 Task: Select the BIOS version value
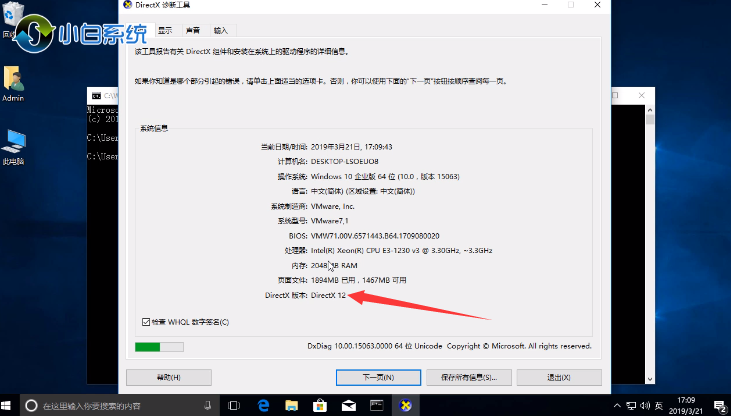click(375, 236)
